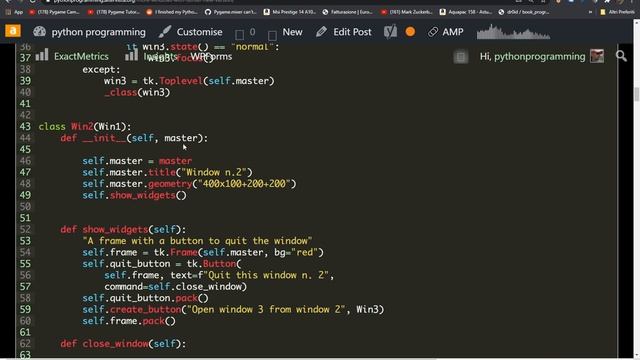This screenshot has width=640, height=360.
Task: Click 'self.quit_button = tk.Button(' line
Action: coord(162,264)
